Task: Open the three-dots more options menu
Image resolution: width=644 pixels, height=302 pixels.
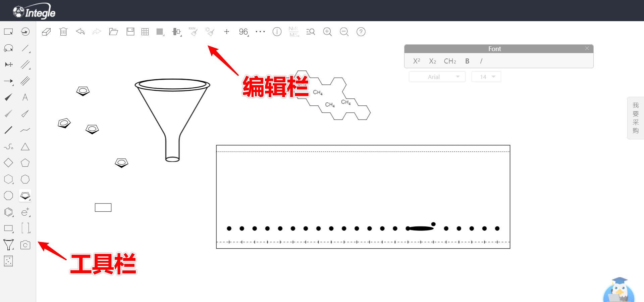Action: click(x=260, y=32)
